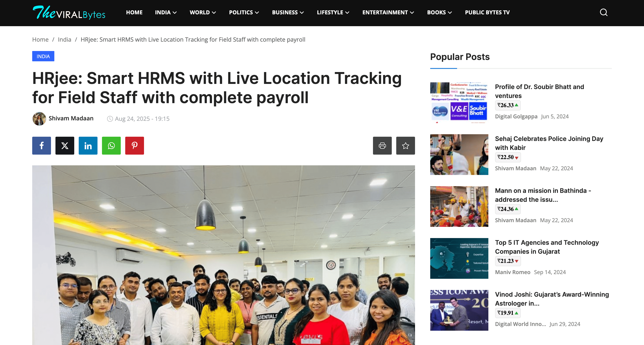
Task: Share article on X (Twitter)
Action: 65,145
